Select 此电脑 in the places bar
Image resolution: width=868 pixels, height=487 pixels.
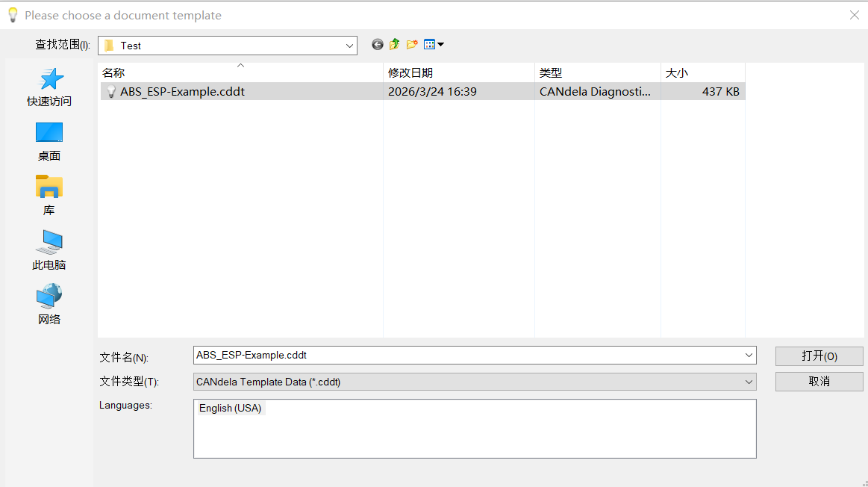pos(49,250)
